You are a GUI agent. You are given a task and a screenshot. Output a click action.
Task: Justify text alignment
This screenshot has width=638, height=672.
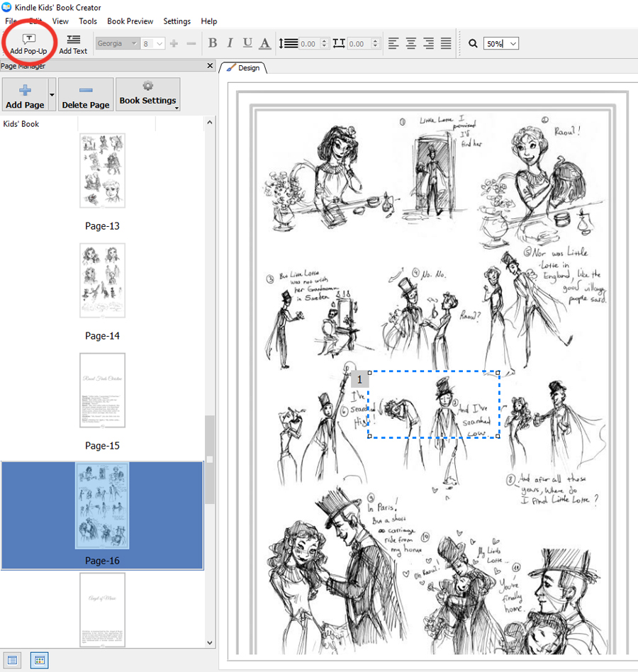coord(446,43)
